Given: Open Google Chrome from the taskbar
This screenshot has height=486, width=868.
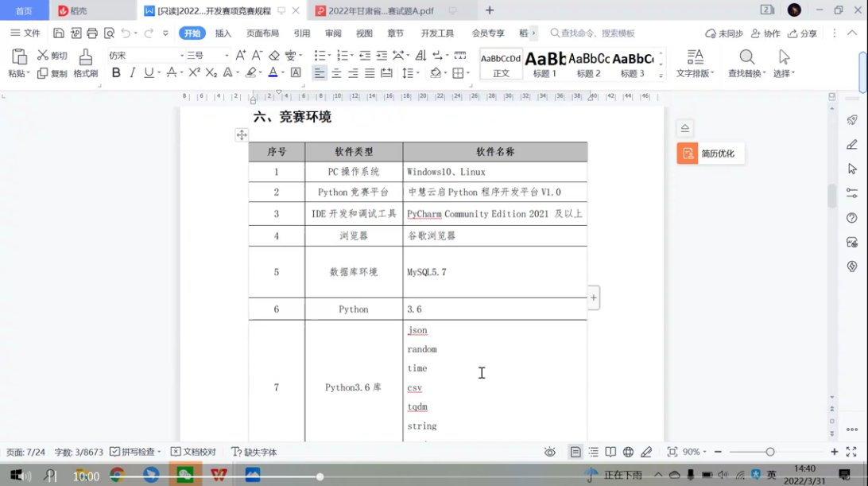Looking at the screenshot, I should point(117,475).
